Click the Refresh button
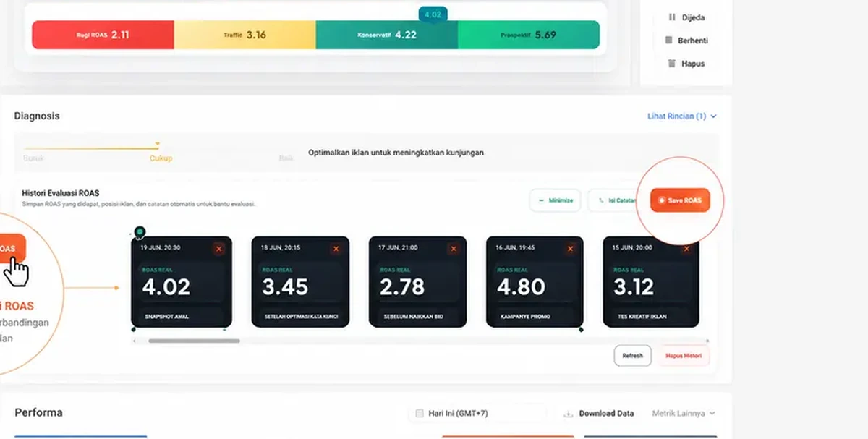The width and height of the screenshot is (868, 439). point(632,356)
